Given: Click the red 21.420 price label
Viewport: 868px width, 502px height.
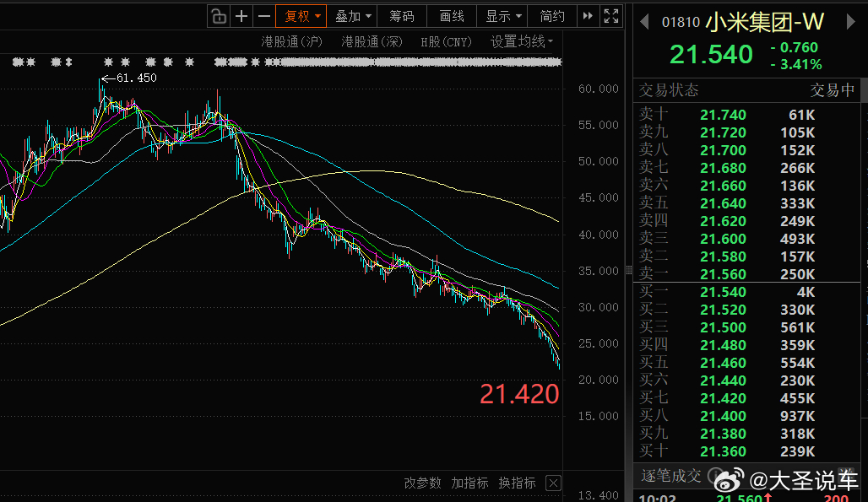Looking at the screenshot, I should tap(519, 394).
